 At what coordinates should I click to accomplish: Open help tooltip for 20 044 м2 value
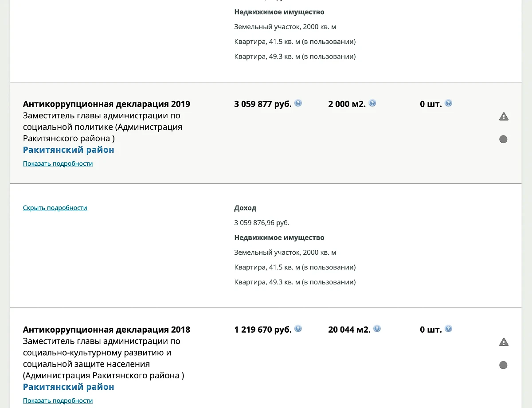(377, 329)
